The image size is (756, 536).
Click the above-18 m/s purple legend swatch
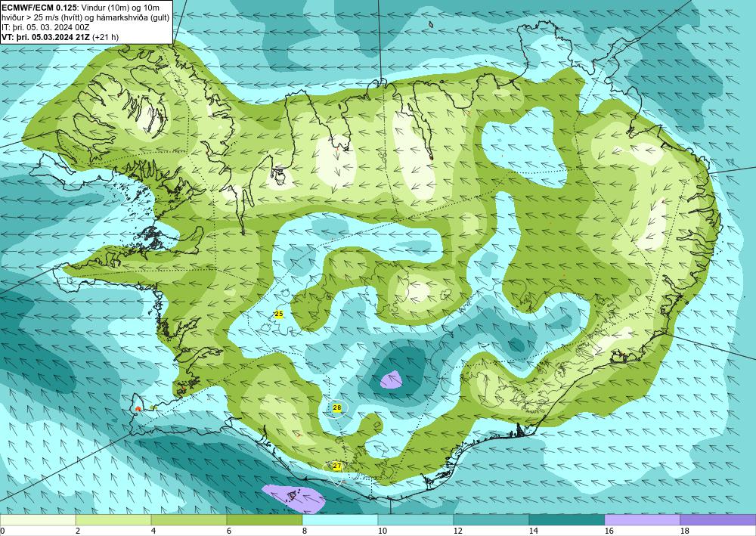pos(718,520)
